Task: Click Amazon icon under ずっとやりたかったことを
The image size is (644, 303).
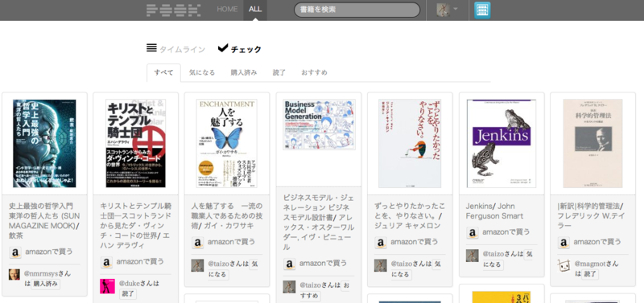Action: coord(381,242)
